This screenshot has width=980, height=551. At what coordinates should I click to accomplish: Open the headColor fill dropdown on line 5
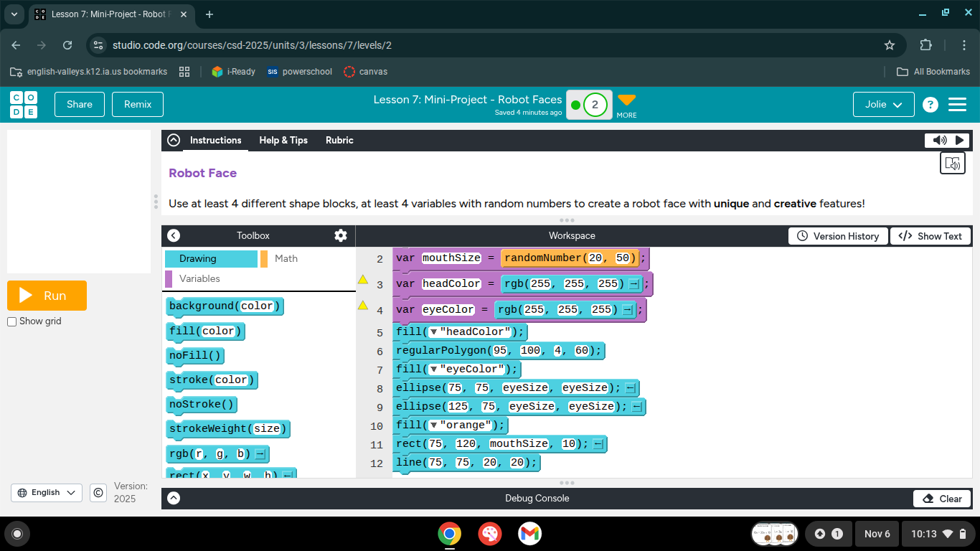[433, 332]
